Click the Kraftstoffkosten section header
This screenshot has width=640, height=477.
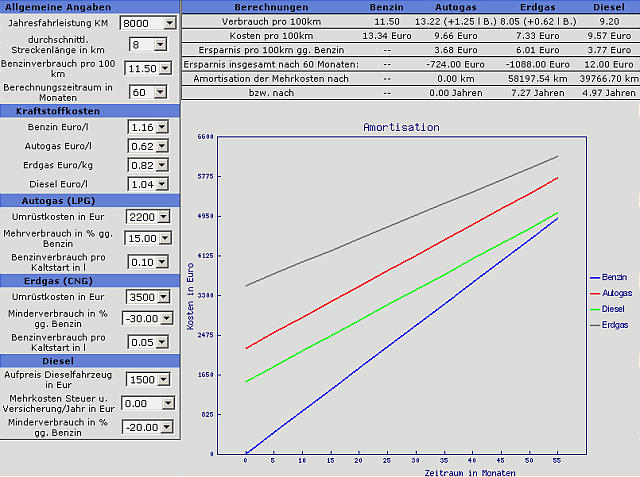[x=89, y=110]
